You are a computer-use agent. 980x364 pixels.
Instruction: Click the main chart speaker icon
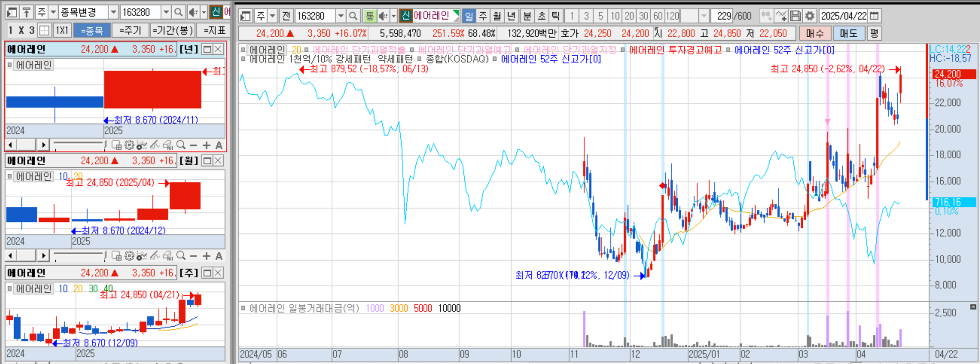pyautogui.click(x=383, y=16)
